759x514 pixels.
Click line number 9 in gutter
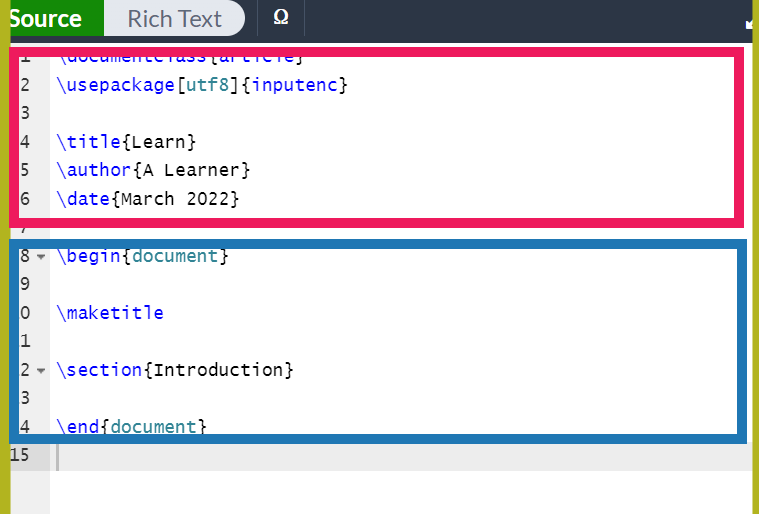tap(25, 284)
